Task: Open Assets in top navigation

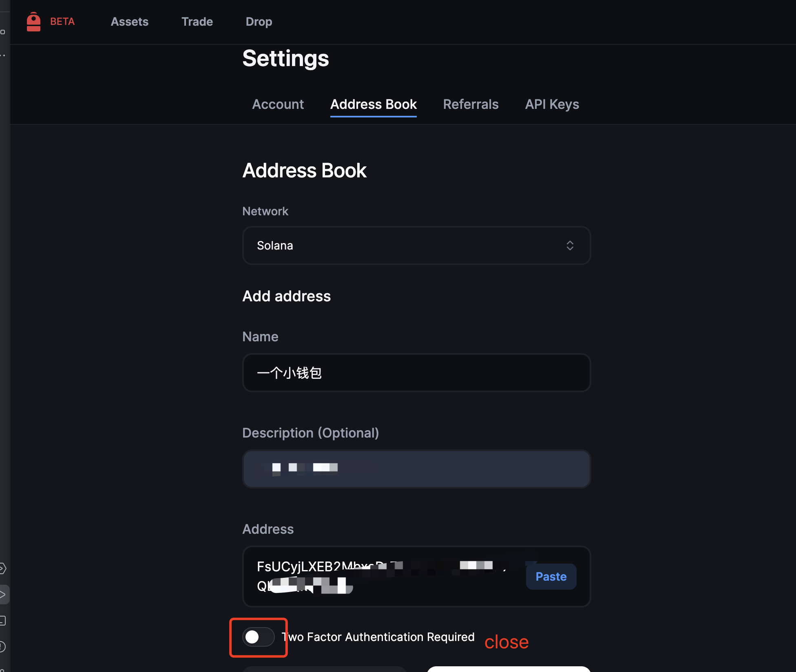Action: click(x=130, y=22)
